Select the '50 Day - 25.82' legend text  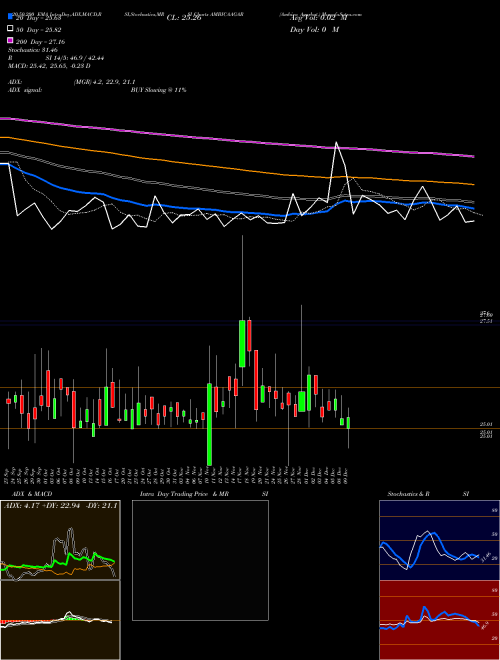coord(39,30)
